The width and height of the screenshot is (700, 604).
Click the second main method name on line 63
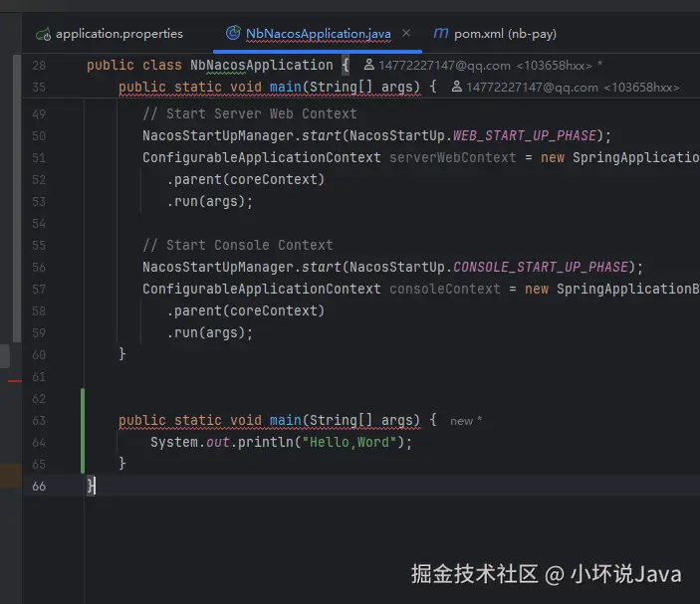click(286, 420)
